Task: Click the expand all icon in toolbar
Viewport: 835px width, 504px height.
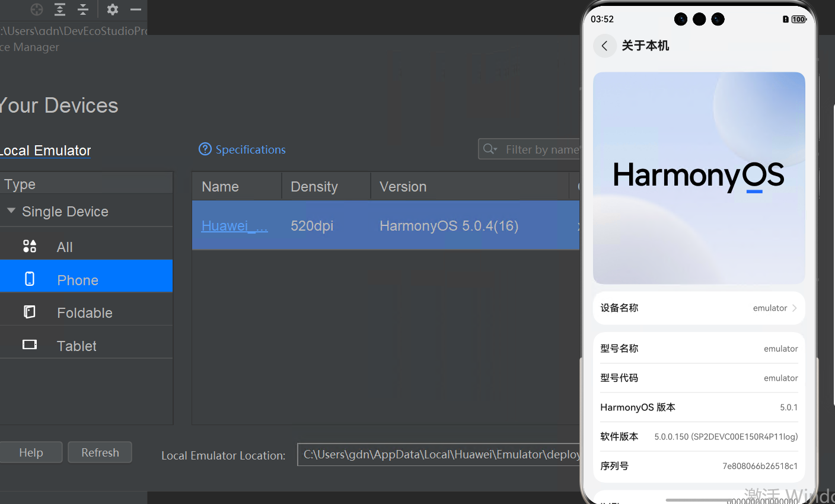Action: [60, 9]
